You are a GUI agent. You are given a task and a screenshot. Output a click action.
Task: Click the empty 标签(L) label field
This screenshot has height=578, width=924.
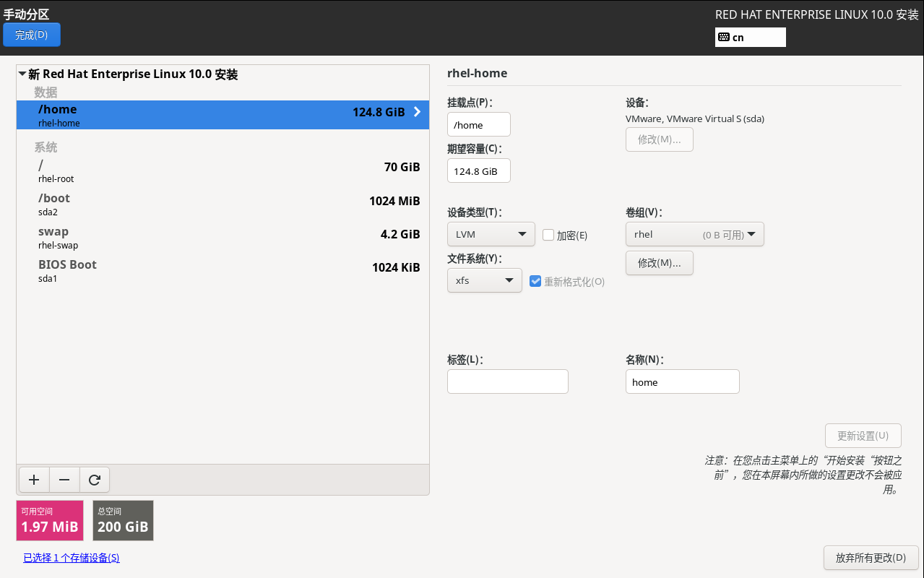(x=508, y=381)
